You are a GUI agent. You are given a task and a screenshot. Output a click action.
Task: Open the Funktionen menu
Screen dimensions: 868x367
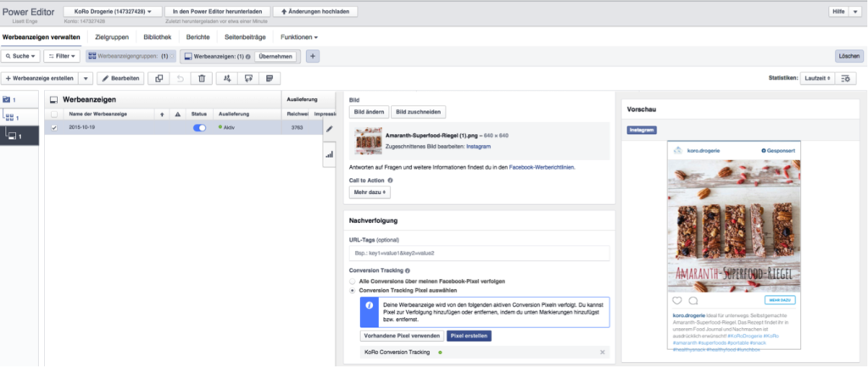coord(299,37)
